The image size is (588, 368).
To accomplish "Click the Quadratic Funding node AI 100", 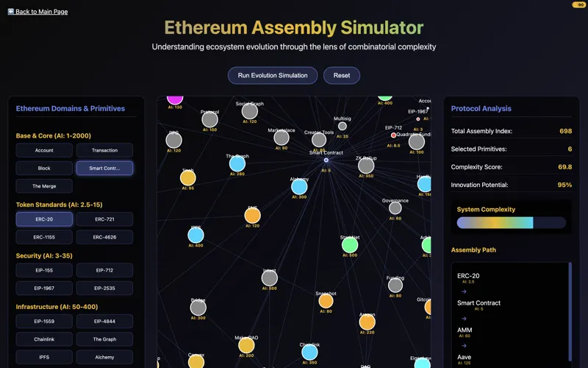I will coord(417,142).
